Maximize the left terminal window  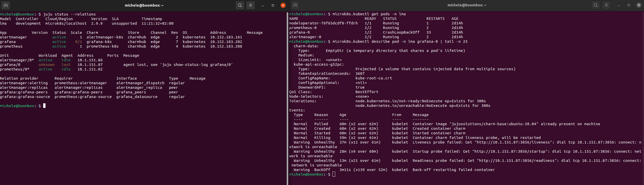click(x=273, y=5)
